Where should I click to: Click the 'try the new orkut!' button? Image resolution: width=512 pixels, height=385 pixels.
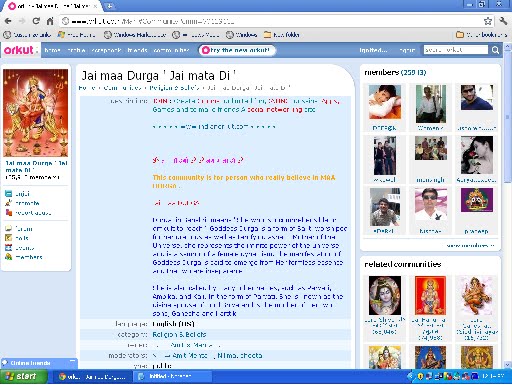pos(236,50)
